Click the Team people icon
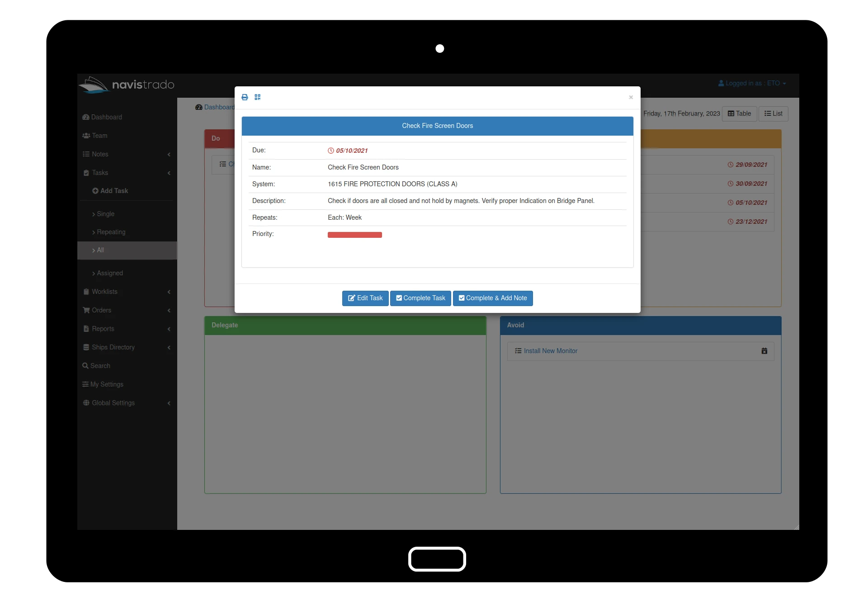 click(x=86, y=136)
